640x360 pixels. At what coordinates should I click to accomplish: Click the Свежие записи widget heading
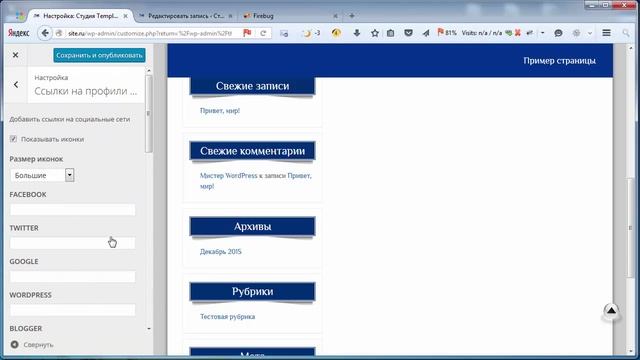pyautogui.click(x=252, y=86)
